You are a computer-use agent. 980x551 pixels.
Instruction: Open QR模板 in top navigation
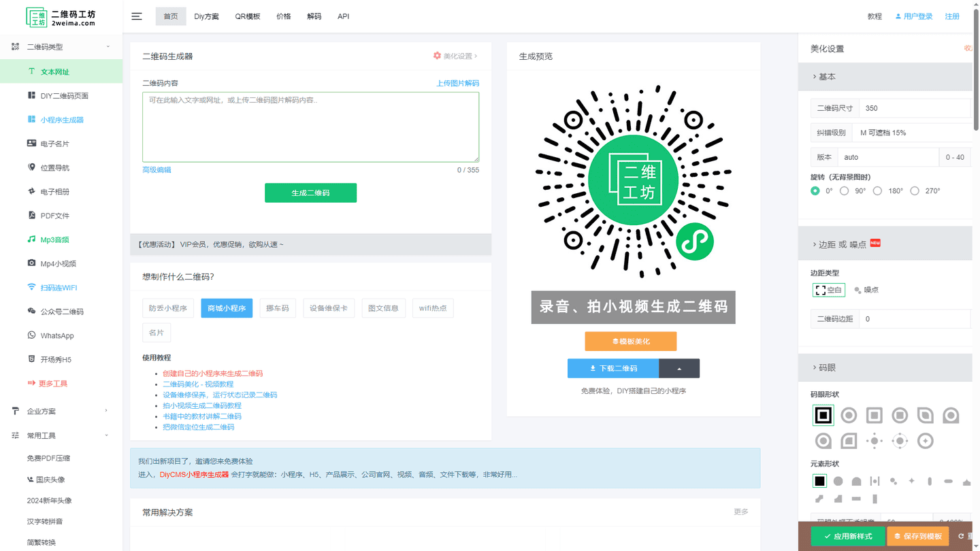248,16
